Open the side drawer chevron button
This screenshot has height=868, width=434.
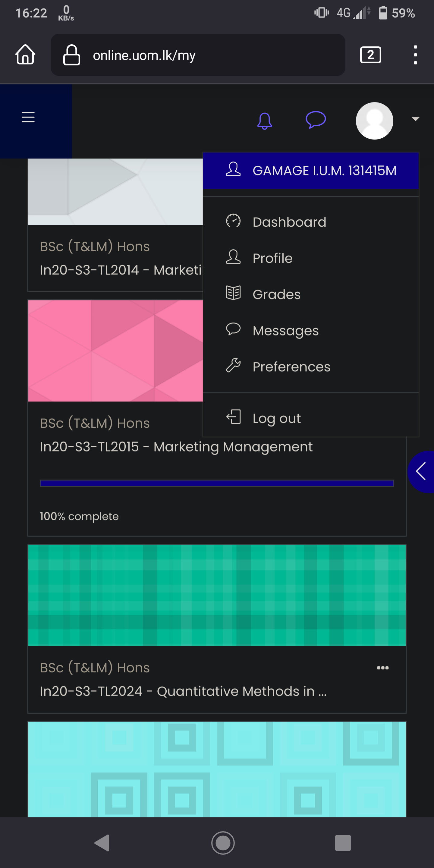421,472
